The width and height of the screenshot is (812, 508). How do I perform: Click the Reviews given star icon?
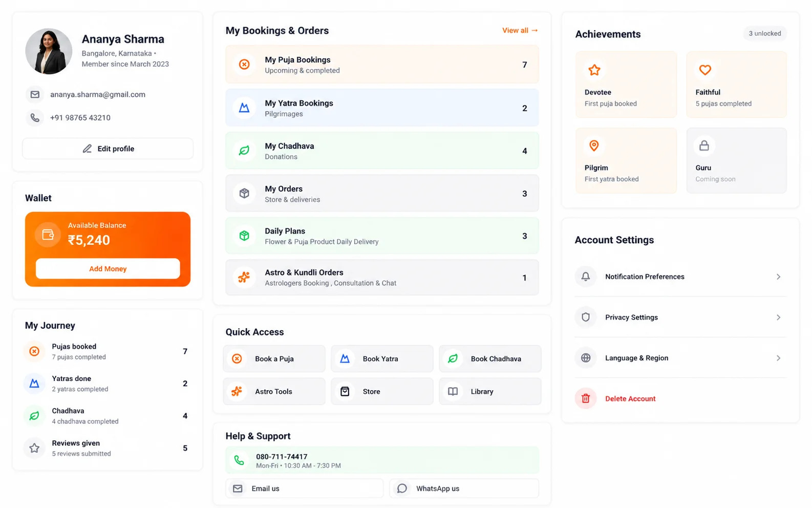click(34, 448)
